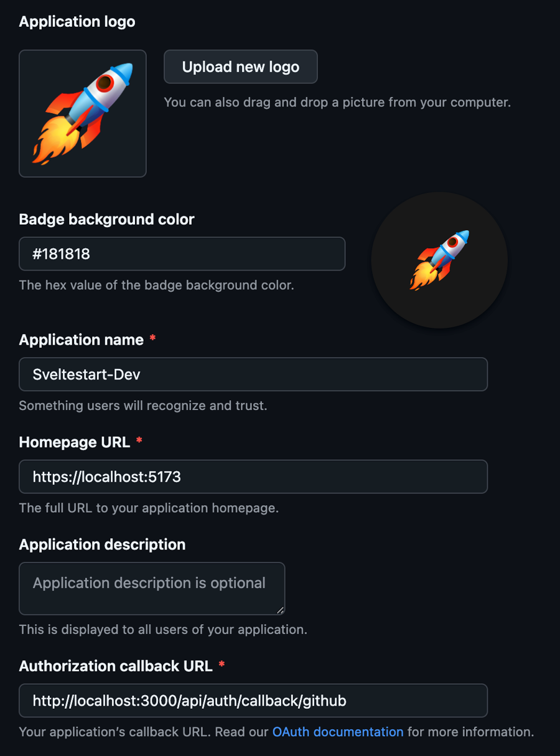Focus the Homepage URL input box
The height and width of the screenshot is (756, 560).
click(253, 477)
